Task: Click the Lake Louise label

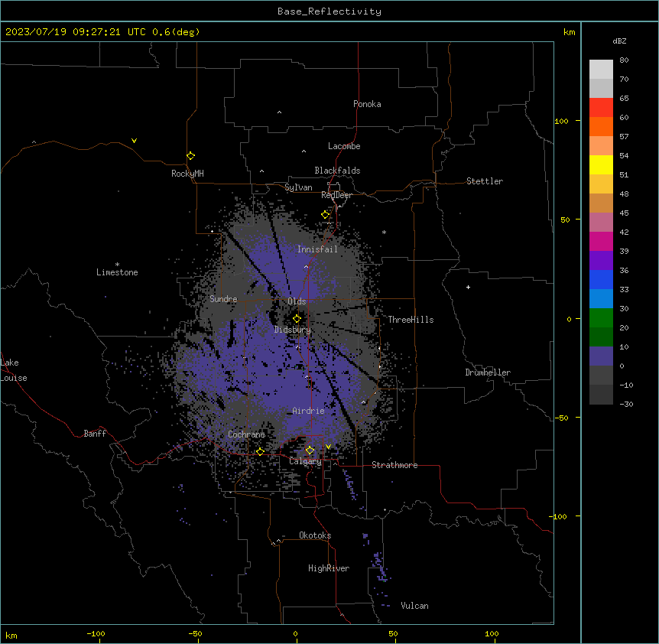Action: pyautogui.click(x=14, y=370)
